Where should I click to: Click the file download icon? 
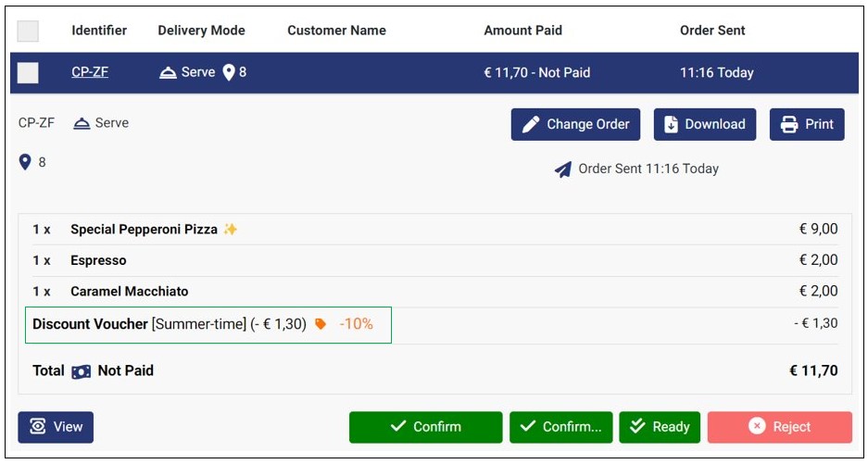pos(671,125)
